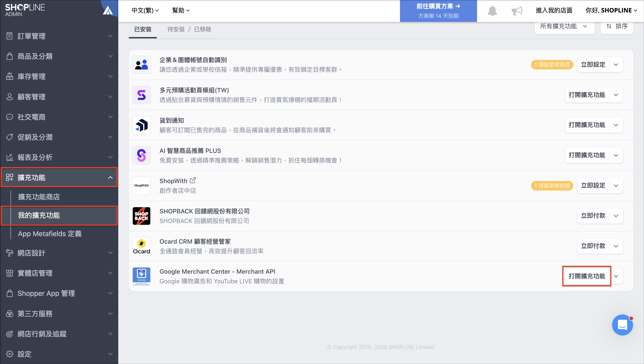Screen dimensions: 644x364
Task: Select 我的擴充功能 in the sidebar
Action: 59,216
